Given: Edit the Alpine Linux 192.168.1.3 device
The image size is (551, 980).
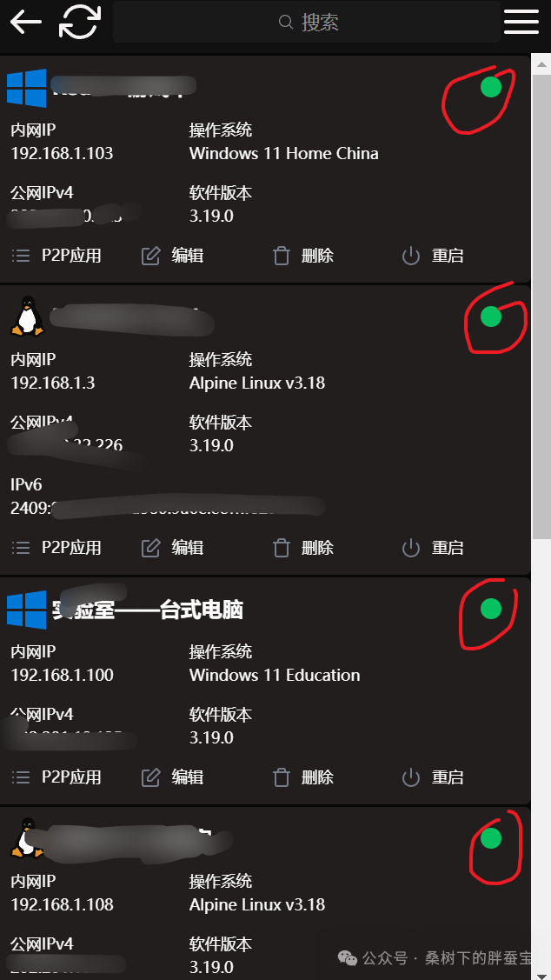Looking at the screenshot, I should [x=172, y=548].
